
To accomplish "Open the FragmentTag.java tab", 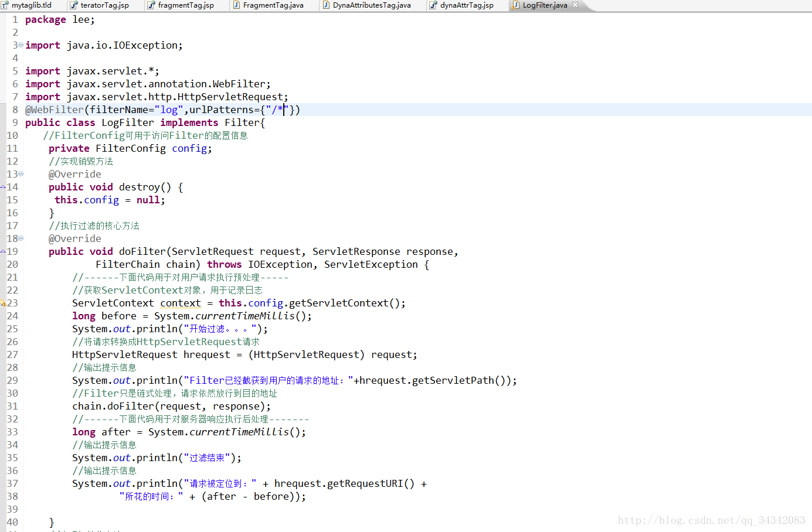I will pyautogui.click(x=268, y=5).
